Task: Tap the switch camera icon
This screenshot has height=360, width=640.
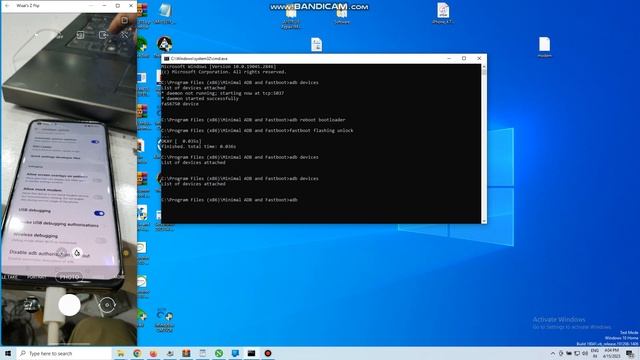Action: pos(107,305)
